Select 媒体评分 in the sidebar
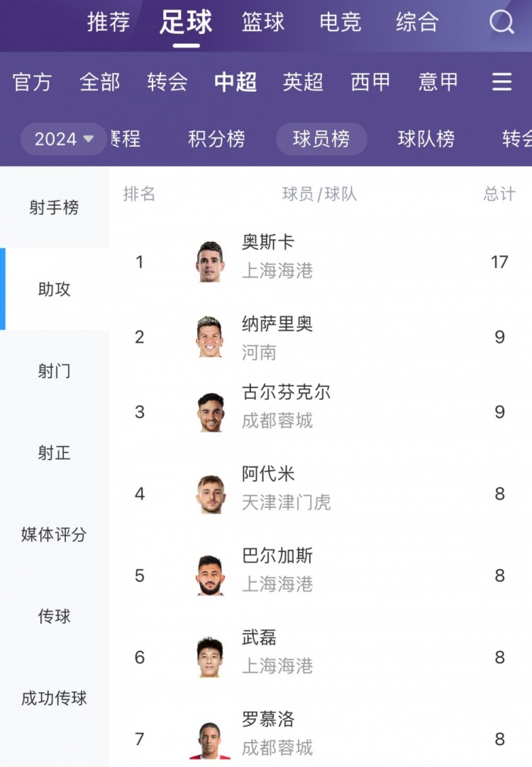 (55, 534)
